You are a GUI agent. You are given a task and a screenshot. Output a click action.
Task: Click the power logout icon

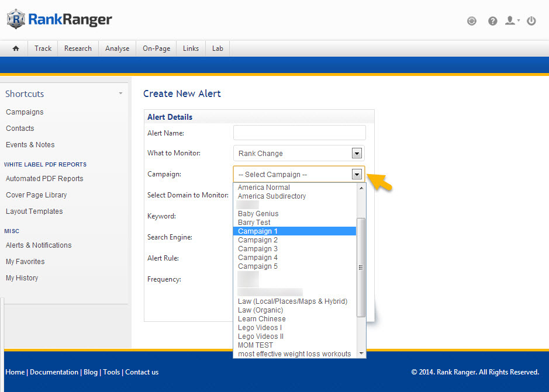(x=531, y=21)
